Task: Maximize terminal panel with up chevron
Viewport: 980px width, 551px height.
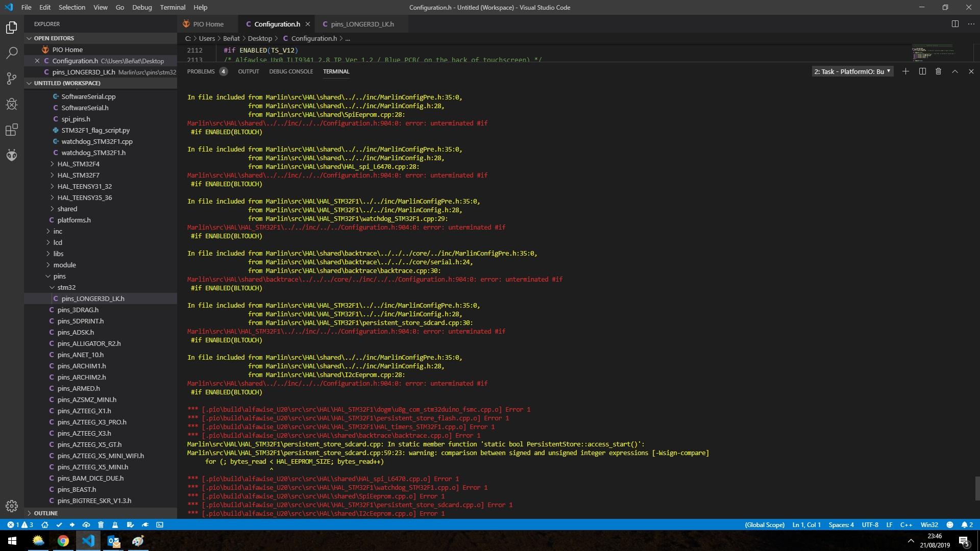Action: [954, 71]
